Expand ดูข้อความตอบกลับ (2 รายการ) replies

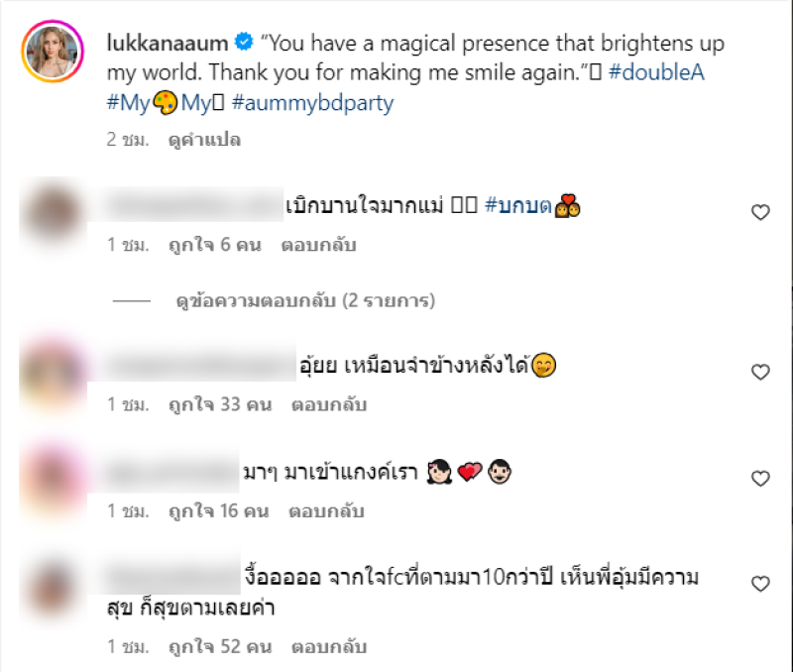(305, 301)
